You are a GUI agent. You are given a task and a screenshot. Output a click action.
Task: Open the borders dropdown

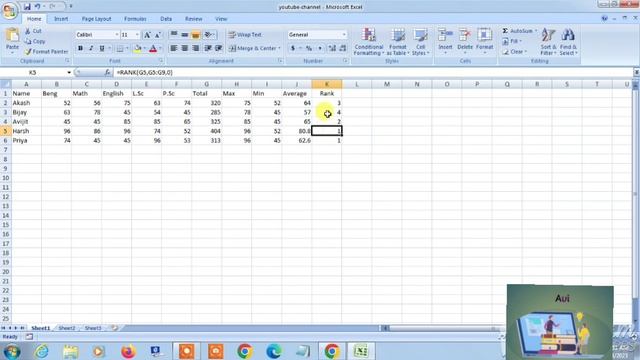pyautogui.click(x=127, y=49)
